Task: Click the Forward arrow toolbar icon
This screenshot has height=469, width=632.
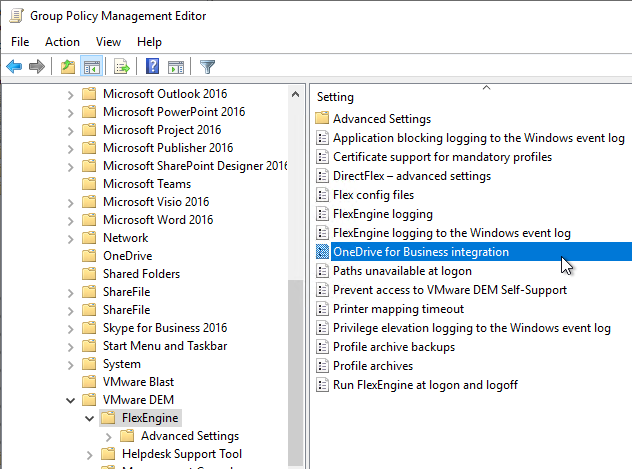Action: click(x=37, y=66)
